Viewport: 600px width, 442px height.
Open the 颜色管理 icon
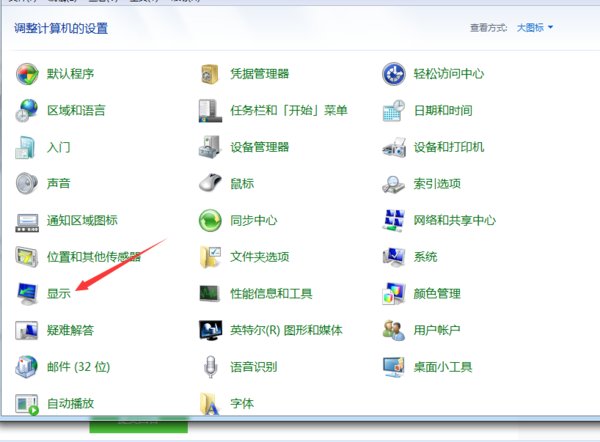coord(393,294)
